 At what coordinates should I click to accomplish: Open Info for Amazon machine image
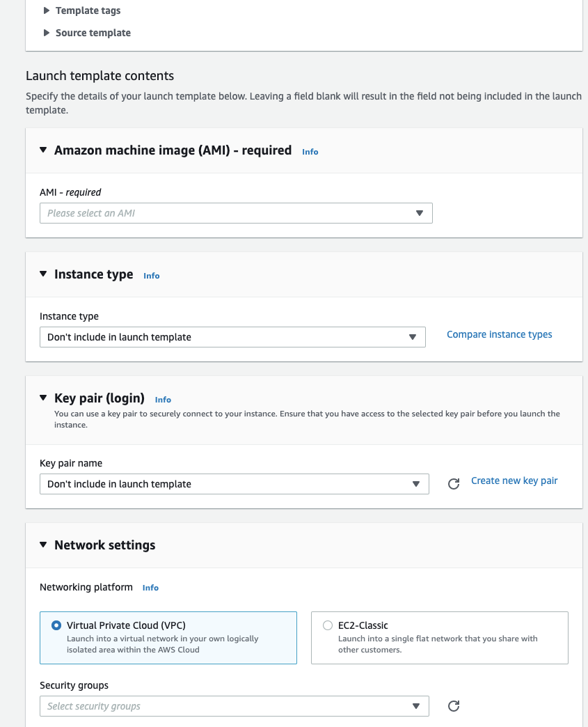pos(310,151)
